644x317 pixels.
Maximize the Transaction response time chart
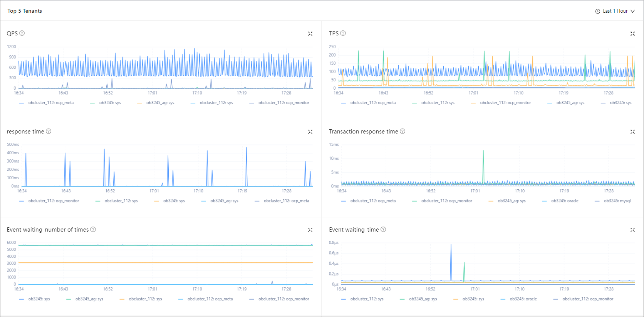[632, 132]
